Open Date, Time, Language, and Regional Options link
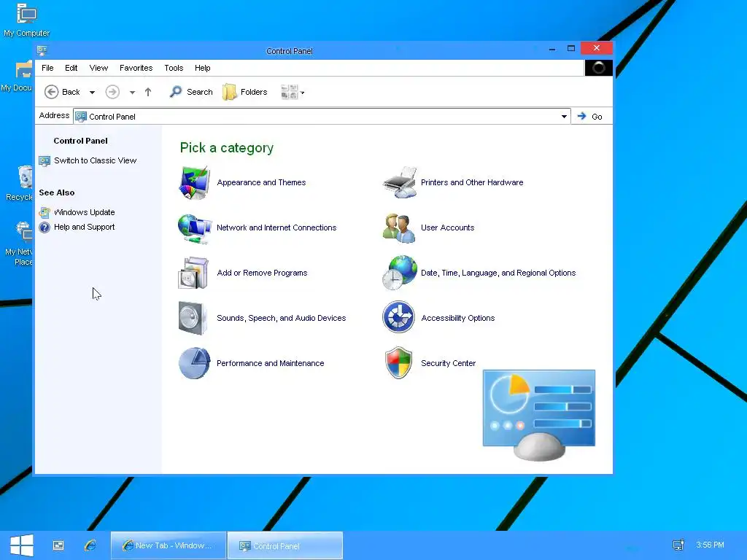The height and width of the screenshot is (560, 747). [498, 273]
